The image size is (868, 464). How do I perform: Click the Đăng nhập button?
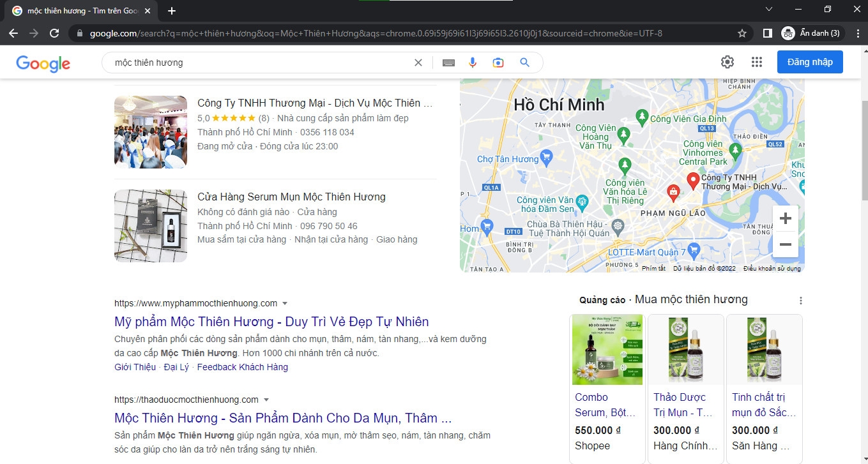pos(810,62)
